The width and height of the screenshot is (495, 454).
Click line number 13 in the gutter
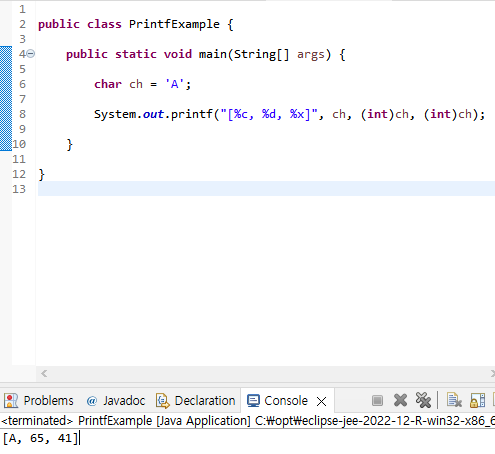19,189
